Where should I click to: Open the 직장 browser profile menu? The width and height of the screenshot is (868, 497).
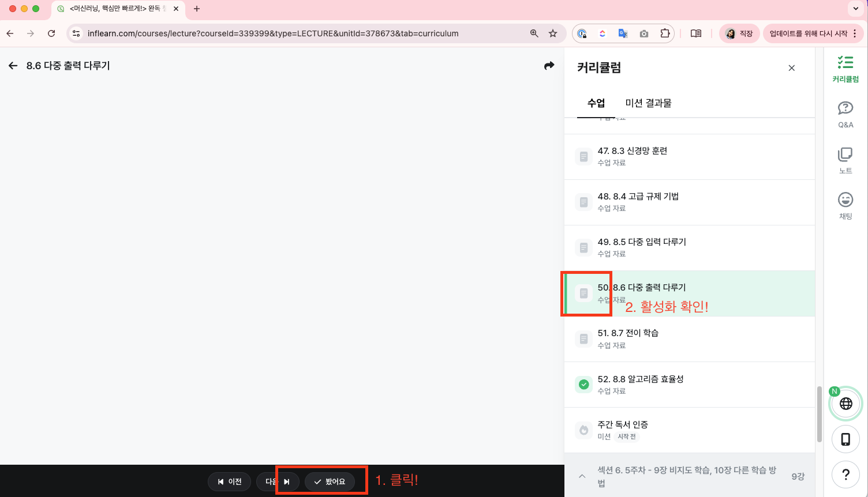coord(739,33)
